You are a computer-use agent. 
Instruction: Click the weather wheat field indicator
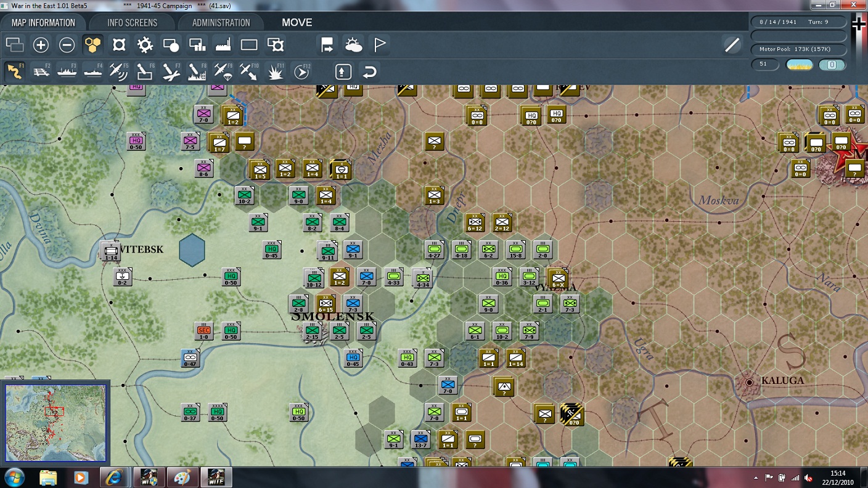click(800, 65)
